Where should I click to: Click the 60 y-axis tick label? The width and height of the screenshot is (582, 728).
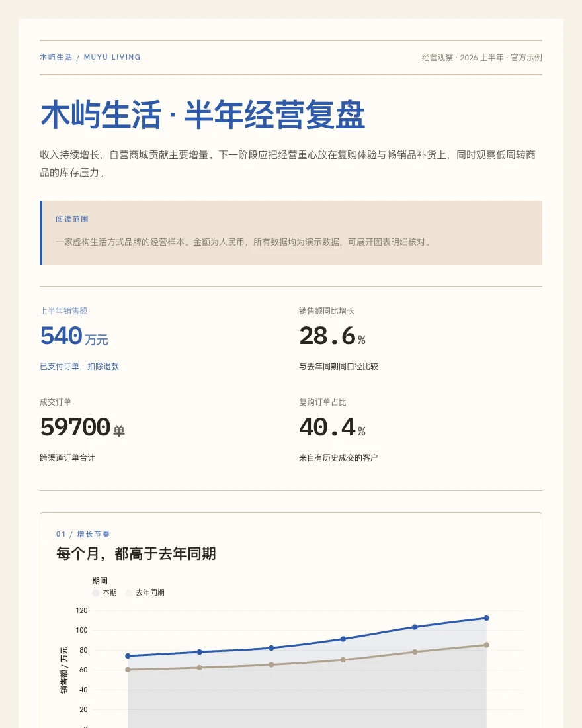[83, 670]
